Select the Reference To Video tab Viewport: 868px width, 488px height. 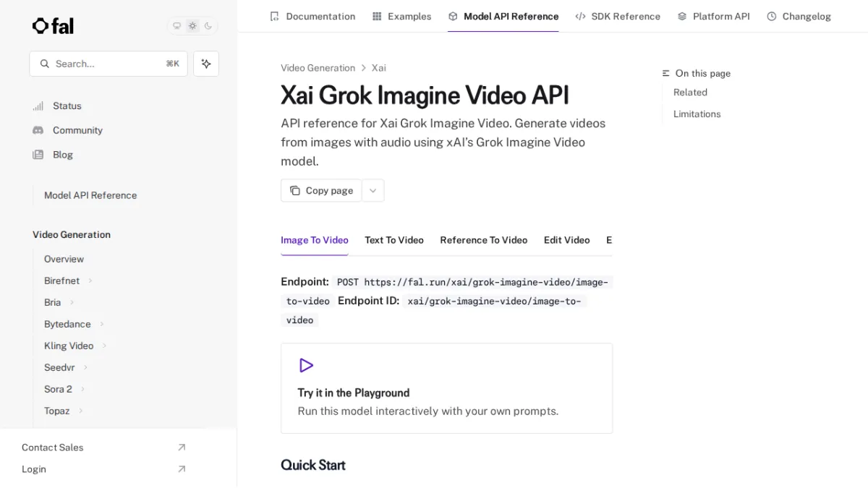click(484, 240)
